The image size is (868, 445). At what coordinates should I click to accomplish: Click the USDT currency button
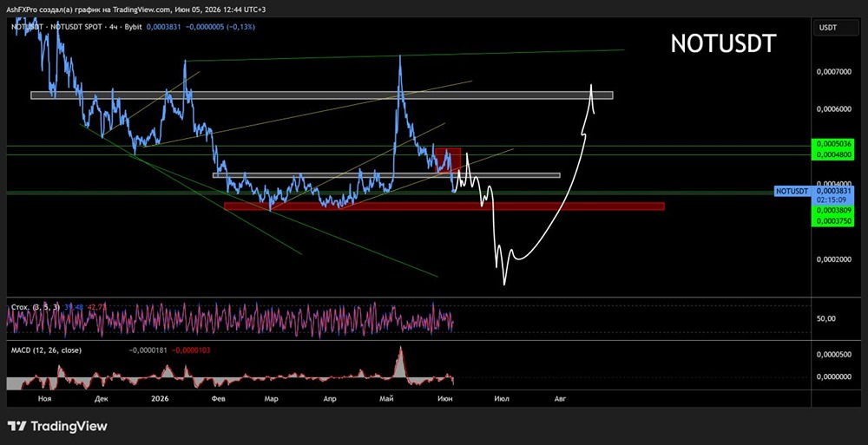tap(835, 27)
